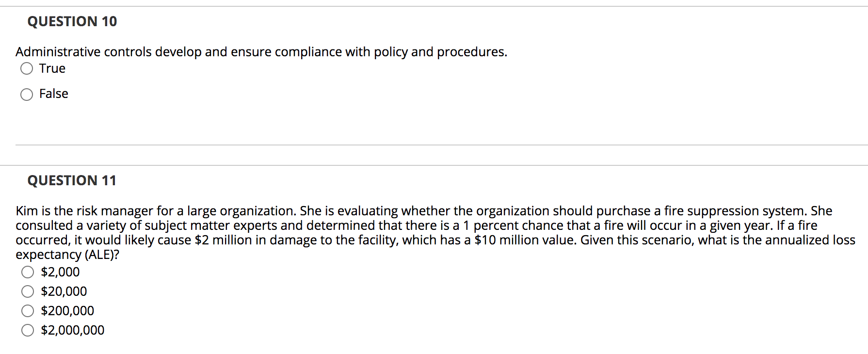Choose the $20,000 answer option
This screenshot has height=354, width=868.
pos(27,291)
